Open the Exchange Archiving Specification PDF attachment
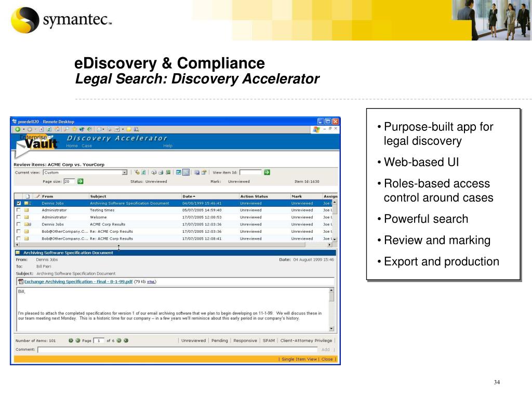The height and width of the screenshot is (399, 532). point(78,282)
